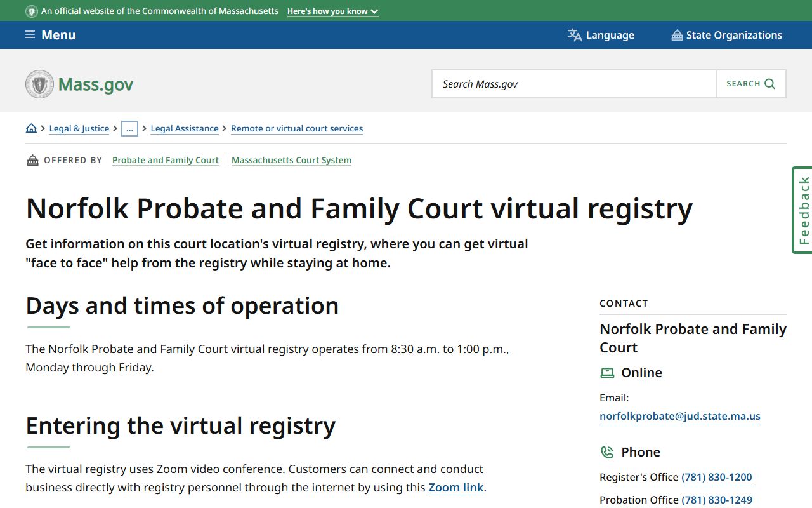Open the Language menu
Screen dimensions: 812x508
click(x=601, y=35)
